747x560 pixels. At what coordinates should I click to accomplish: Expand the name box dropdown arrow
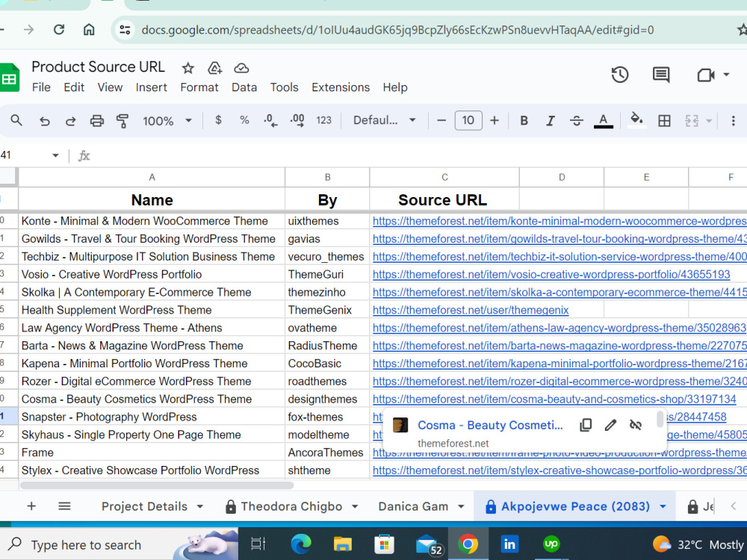coord(55,155)
